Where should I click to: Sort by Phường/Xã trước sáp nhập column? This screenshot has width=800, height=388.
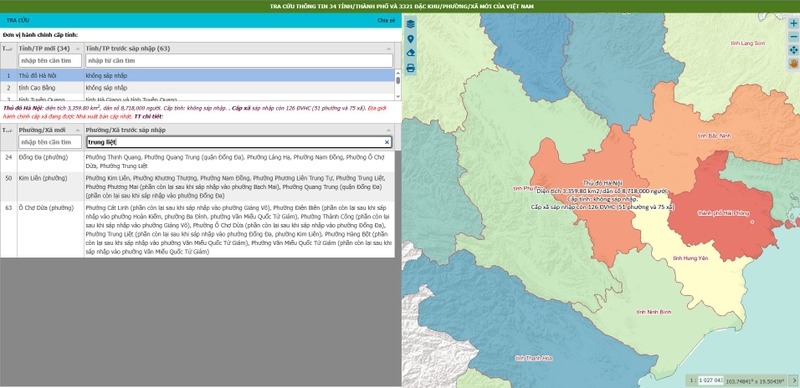[239, 130]
